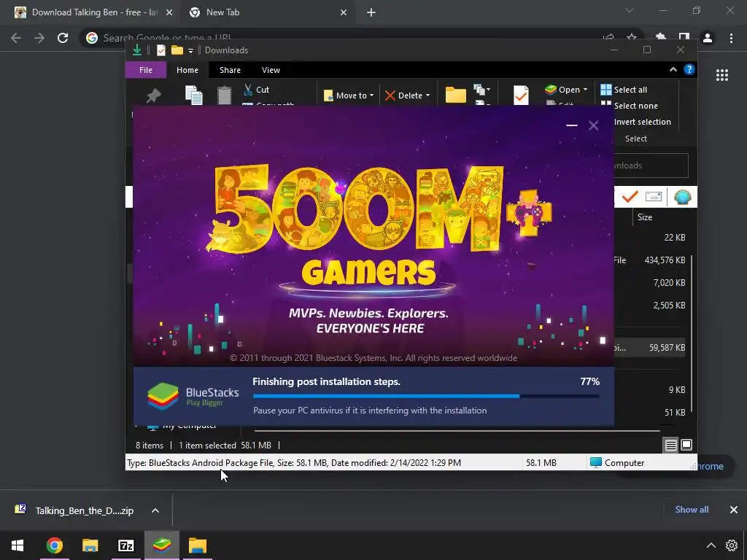Click the envelope mail toolbar icon

click(x=654, y=197)
